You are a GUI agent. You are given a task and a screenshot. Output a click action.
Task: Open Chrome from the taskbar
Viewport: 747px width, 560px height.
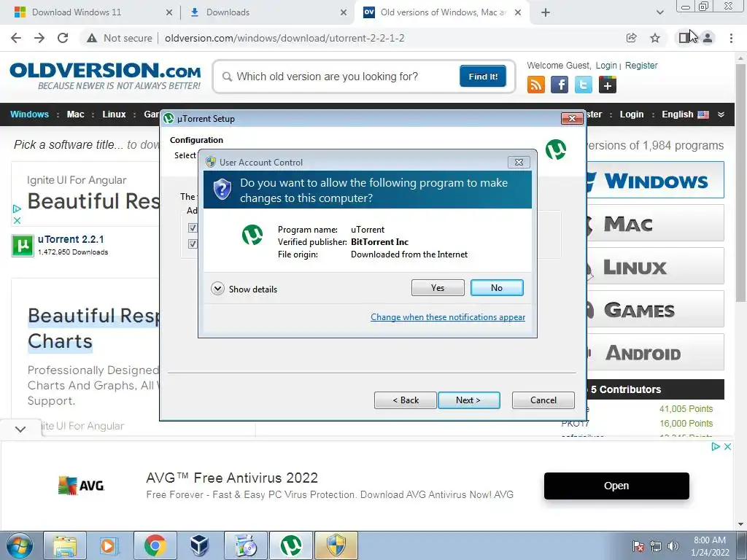[x=155, y=545]
